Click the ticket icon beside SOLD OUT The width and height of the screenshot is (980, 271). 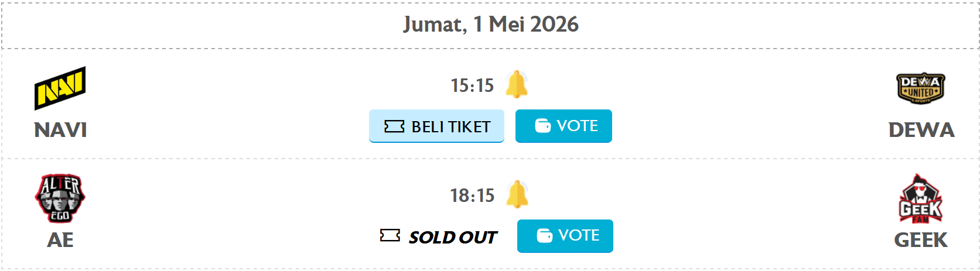[x=390, y=236]
